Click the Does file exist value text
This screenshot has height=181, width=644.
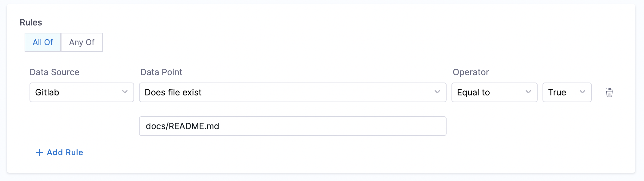pos(173,92)
